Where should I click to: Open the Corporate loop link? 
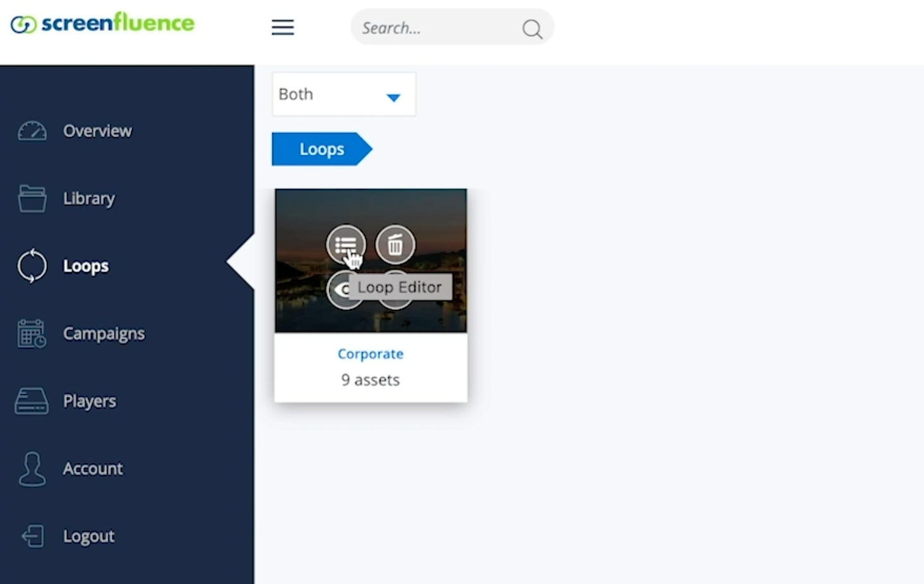[x=370, y=354]
